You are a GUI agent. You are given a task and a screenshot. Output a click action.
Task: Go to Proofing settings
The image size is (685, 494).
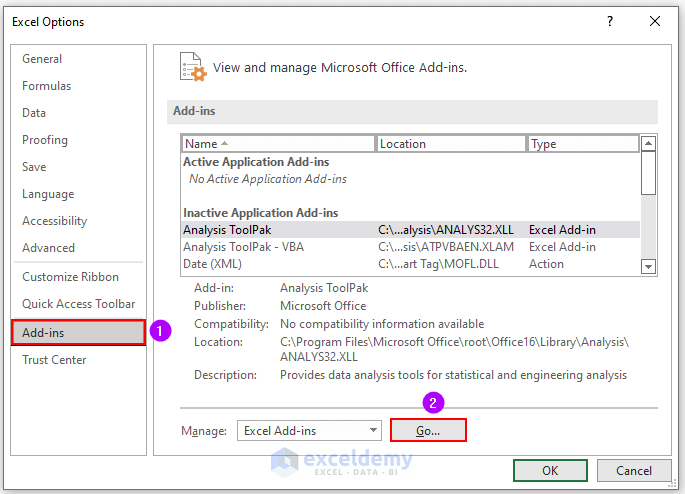point(45,140)
